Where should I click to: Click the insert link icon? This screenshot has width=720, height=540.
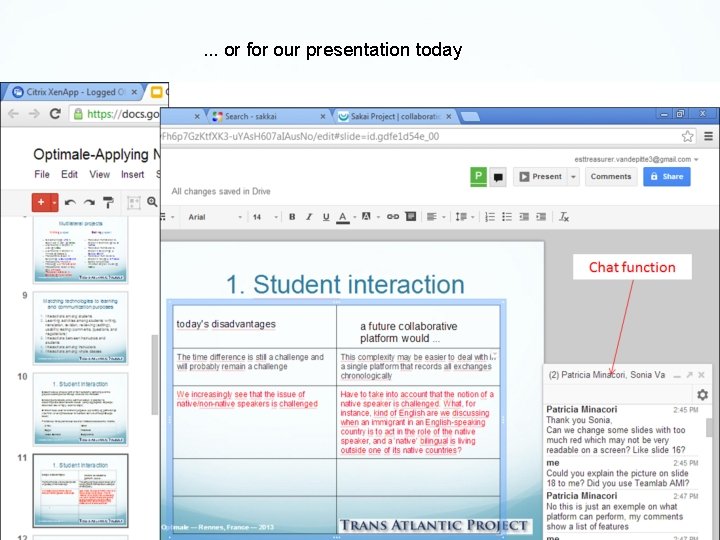[x=393, y=216]
